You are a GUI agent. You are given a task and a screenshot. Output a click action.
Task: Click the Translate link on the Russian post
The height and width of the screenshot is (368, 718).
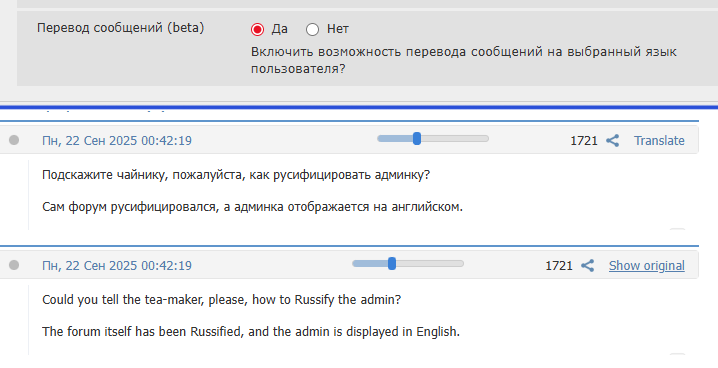click(x=659, y=141)
